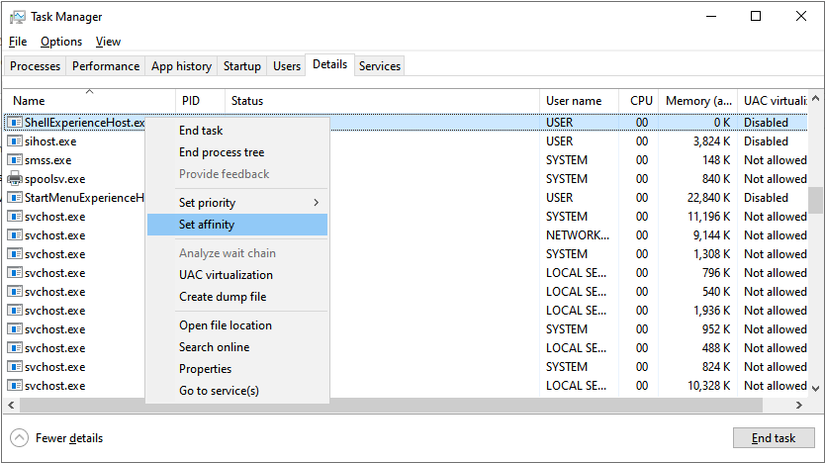Sort by the User name column header
The width and height of the screenshot is (825, 464).
coord(579,100)
